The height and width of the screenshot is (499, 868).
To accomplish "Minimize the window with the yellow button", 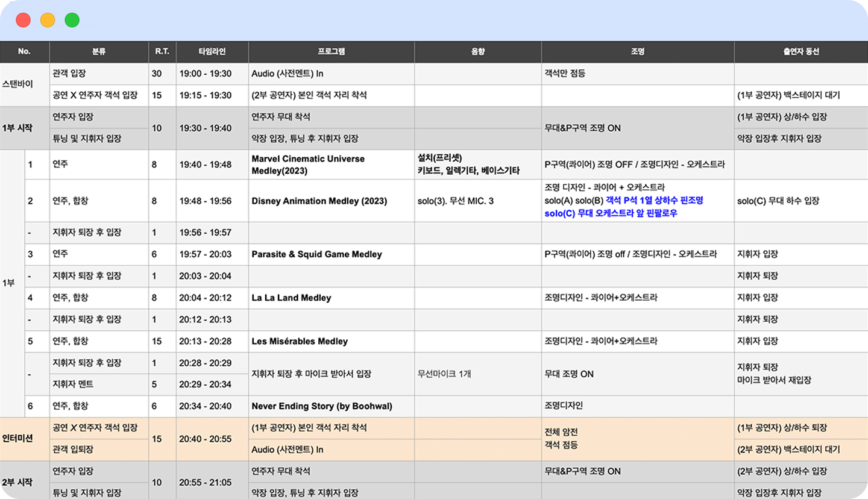I will [x=48, y=20].
